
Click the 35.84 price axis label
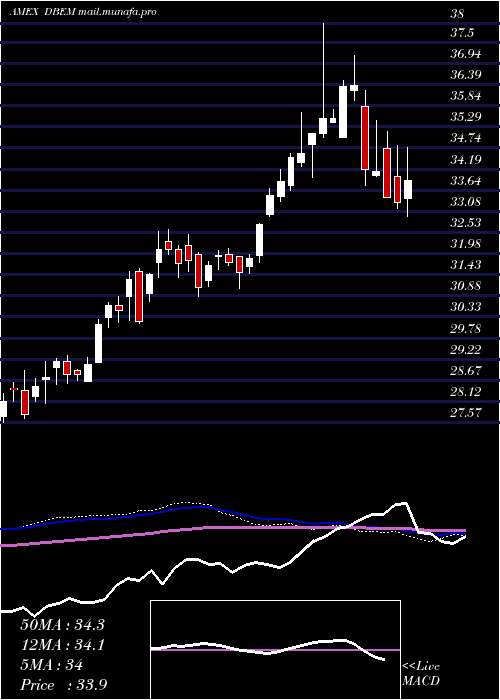(466, 96)
